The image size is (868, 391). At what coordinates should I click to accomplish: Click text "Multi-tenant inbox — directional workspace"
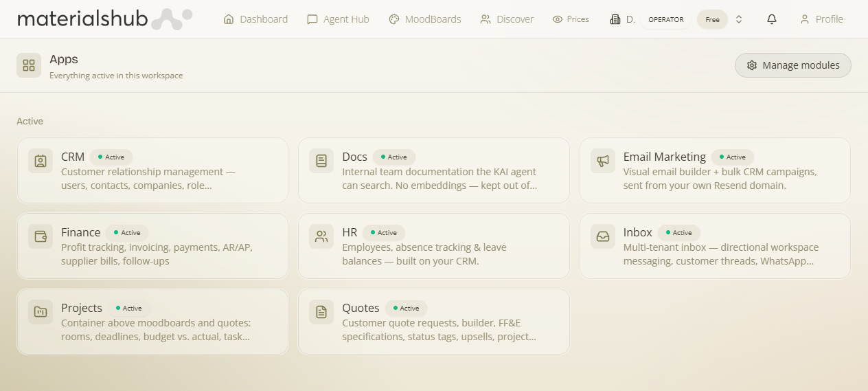pos(721,247)
